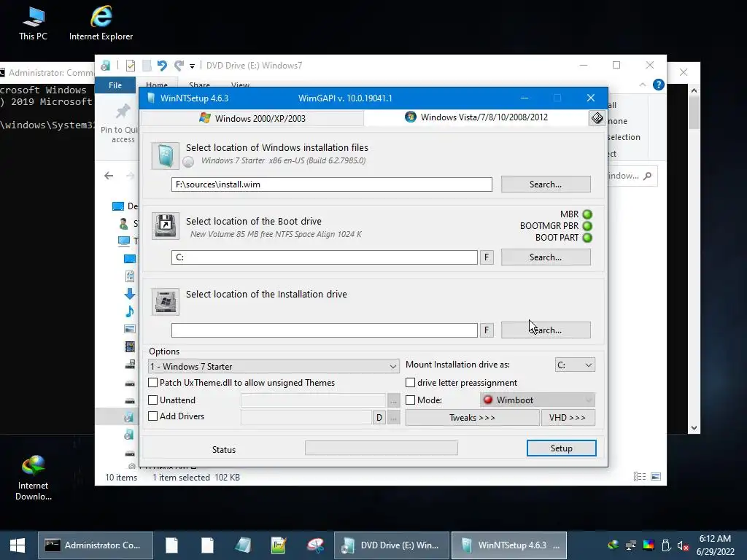Open VHD >>> options
This screenshot has width=747, height=560.
[x=568, y=418]
